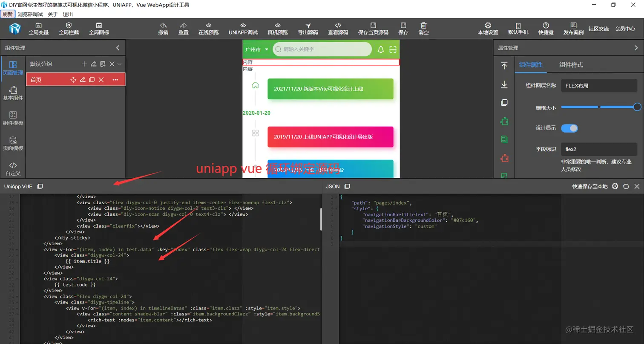Collapse the 组件管理 panel
This screenshot has height=344, width=644.
[118, 48]
